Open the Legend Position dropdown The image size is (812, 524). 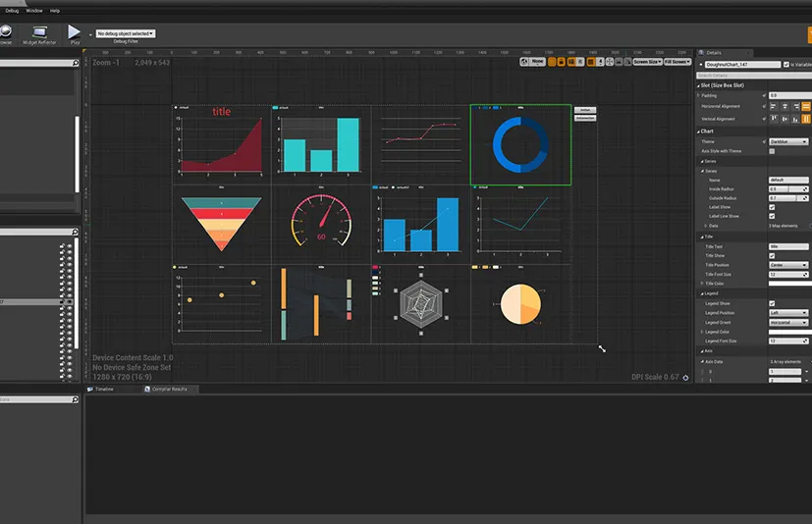click(788, 313)
